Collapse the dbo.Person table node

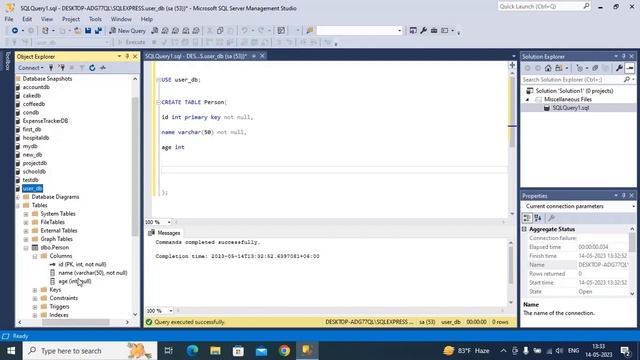pos(26,248)
